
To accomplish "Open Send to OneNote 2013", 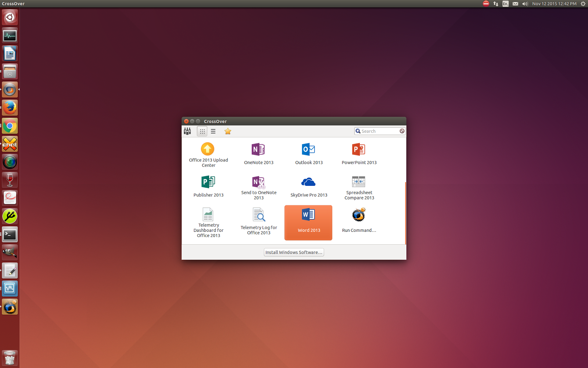I will click(x=259, y=188).
